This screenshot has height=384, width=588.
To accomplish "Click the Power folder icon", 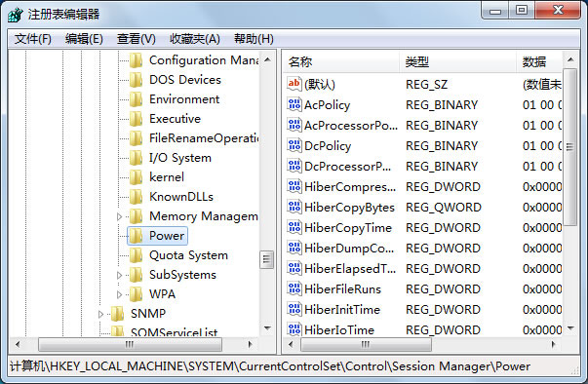I will tap(136, 236).
